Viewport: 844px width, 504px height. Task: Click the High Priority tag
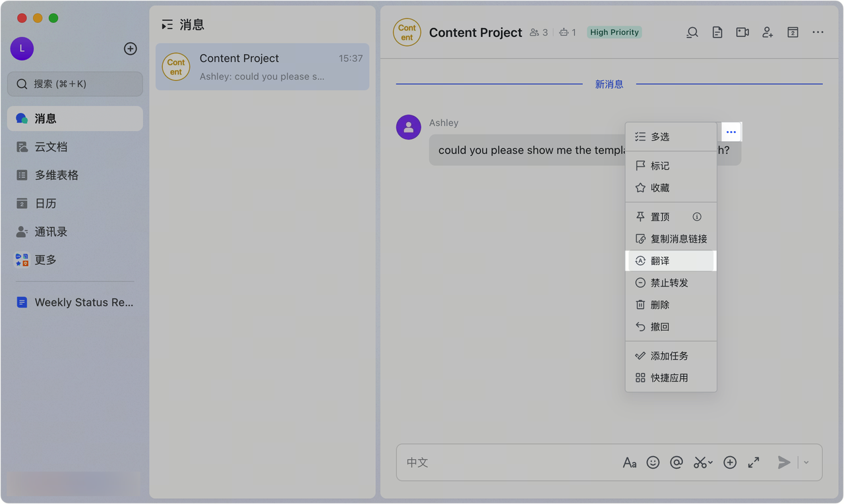tap(614, 32)
